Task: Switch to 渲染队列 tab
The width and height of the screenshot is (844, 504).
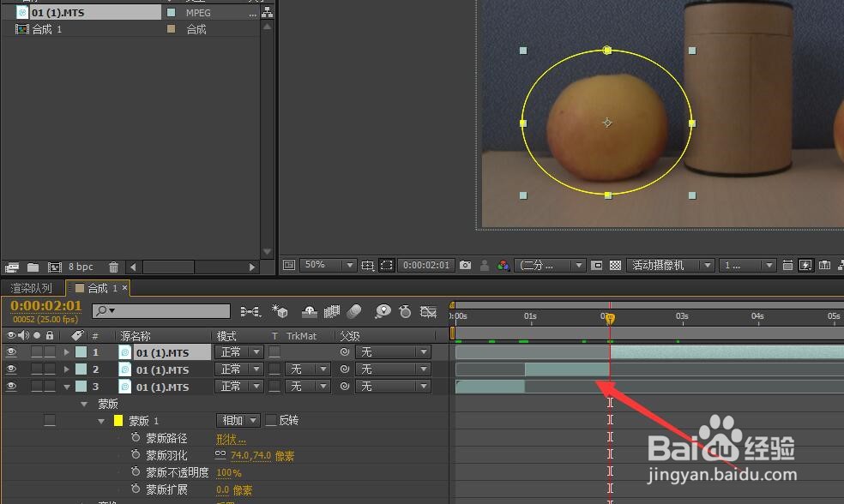Action: (x=31, y=288)
